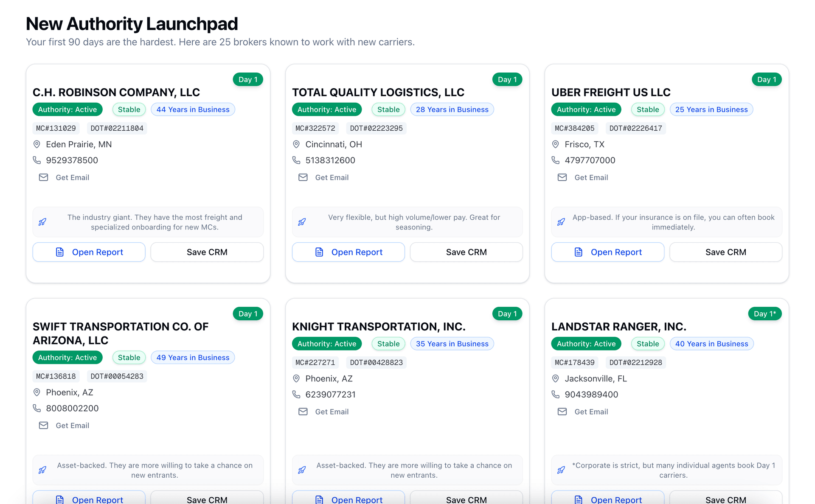Click rocket icon in Uber Freight note
The width and height of the screenshot is (815, 504).
561,222
